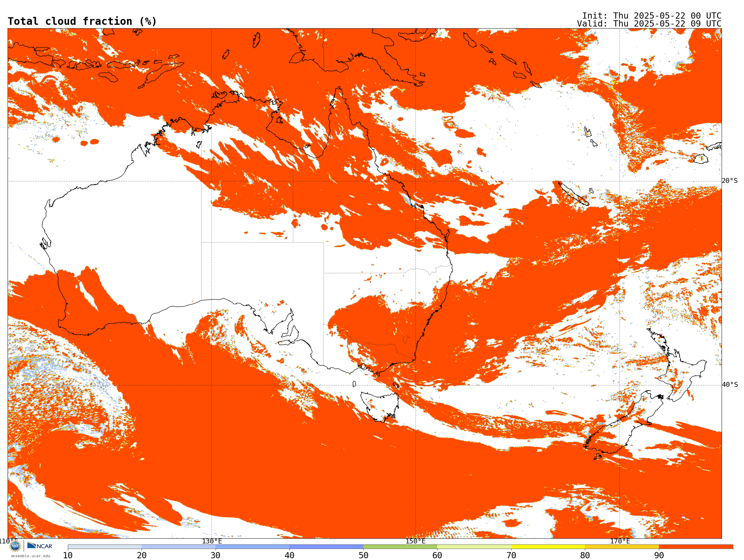
Task: Click the colorbar tick label 90
Action: (x=659, y=556)
